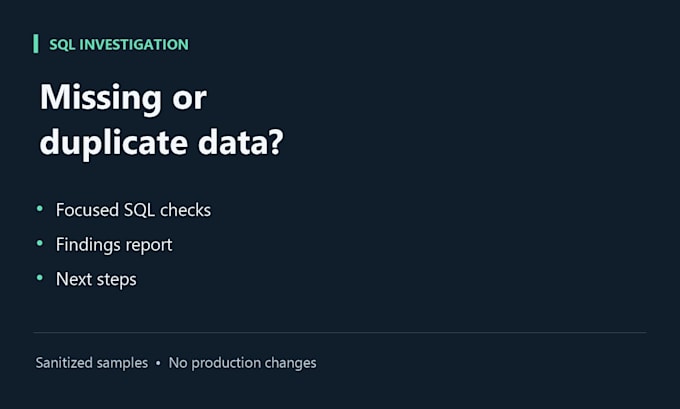Select the word duplicate in the title
This screenshot has width=680, height=409.
tap(113, 144)
